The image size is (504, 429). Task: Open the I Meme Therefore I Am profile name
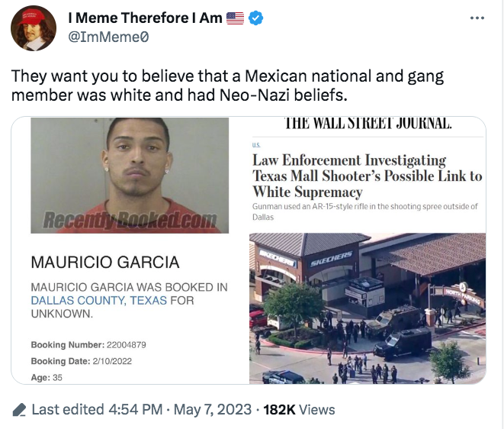coord(145,18)
